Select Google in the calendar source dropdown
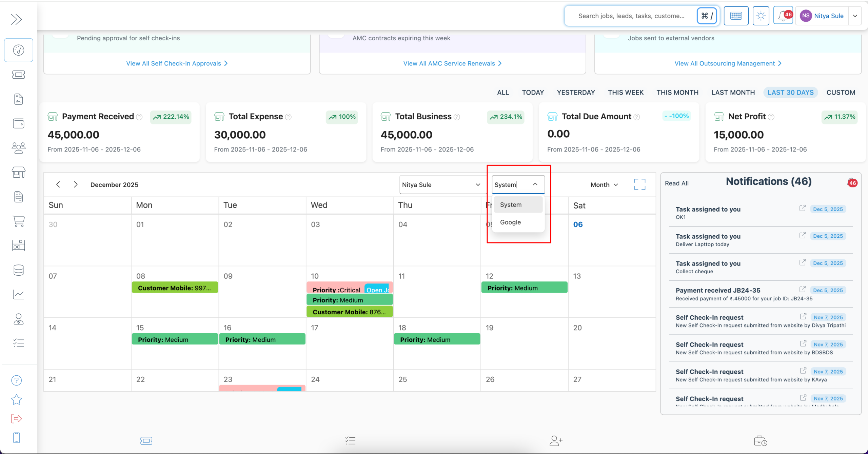The height and width of the screenshot is (454, 868). [x=510, y=222]
